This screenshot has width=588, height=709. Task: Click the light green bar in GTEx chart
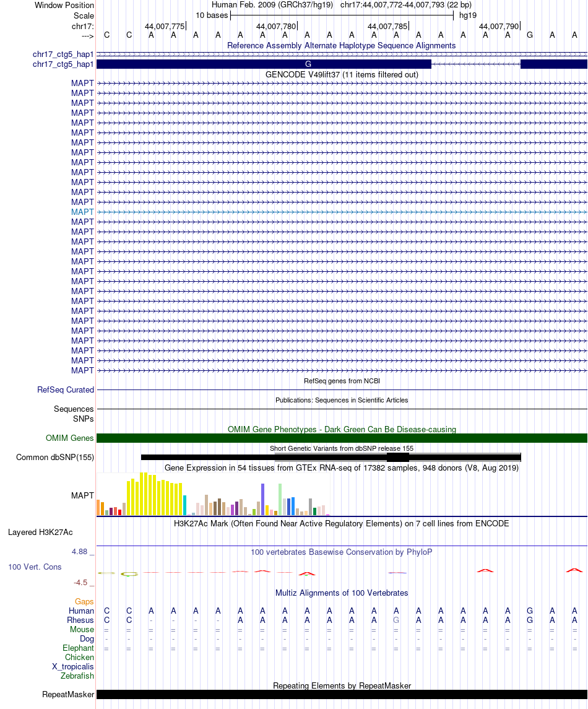(280, 499)
